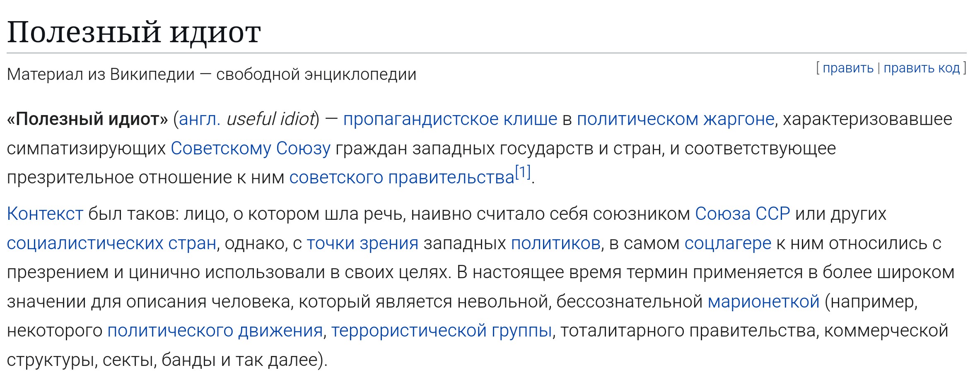Open the «марионеткой» link
The height and width of the screenshot is (380, 980).
tap(763, 302)
